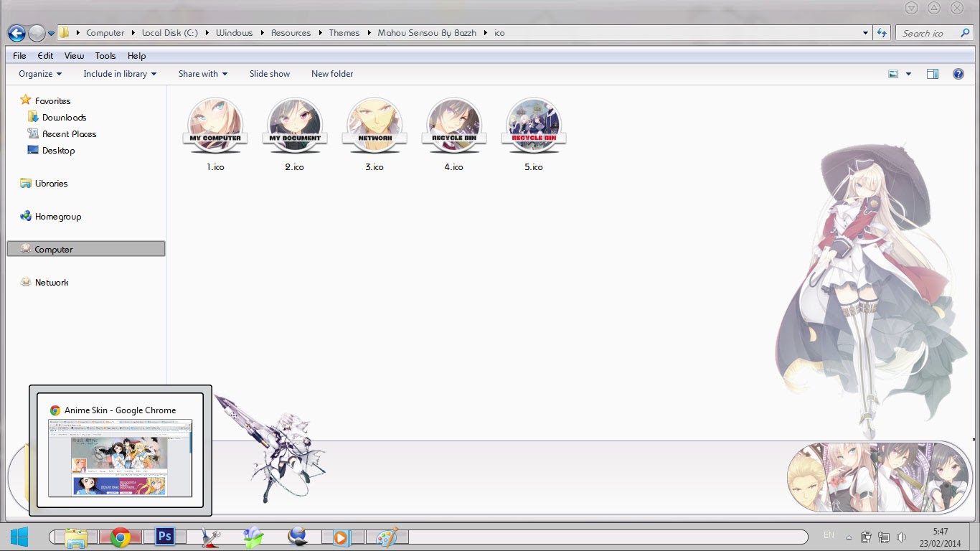Viewport: 980px width, 551px height.
Task: Click Mahou Sensou By Bazzh breadcrumb
Action: pos(427,33)
